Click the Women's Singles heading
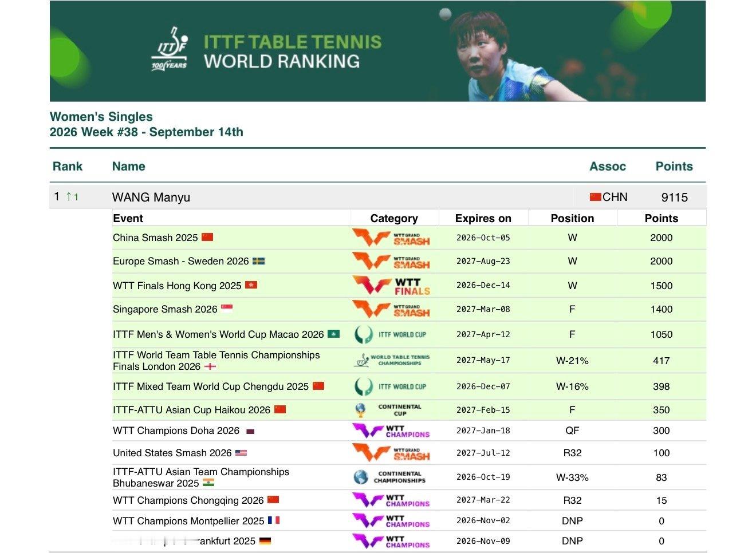This screenshot has height=553, width=756. (101, 117)
